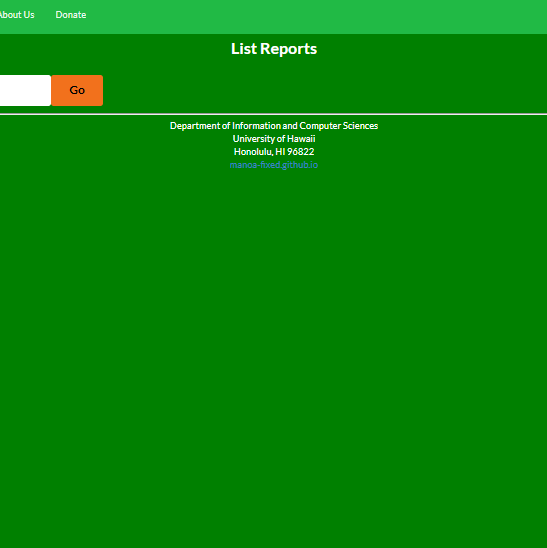Viewport: 547px width, 548px height.
Task: Click the Honolulu, HI 96822 address line
Action: click(274, 152)
